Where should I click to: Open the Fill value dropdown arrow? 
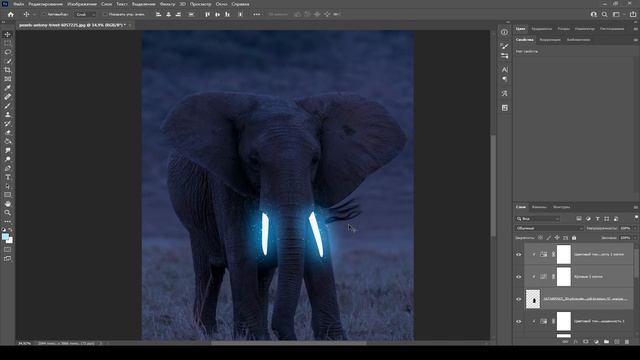(x=635, y=238)
